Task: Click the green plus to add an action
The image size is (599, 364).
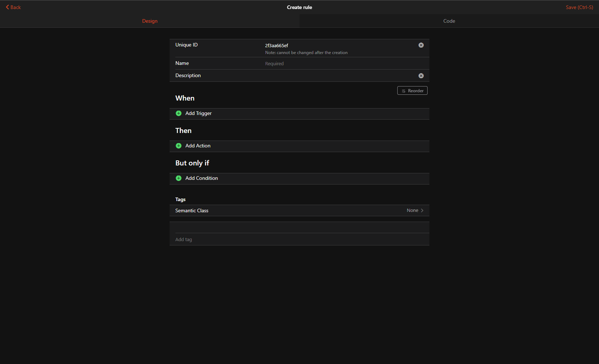Action: 179,146
